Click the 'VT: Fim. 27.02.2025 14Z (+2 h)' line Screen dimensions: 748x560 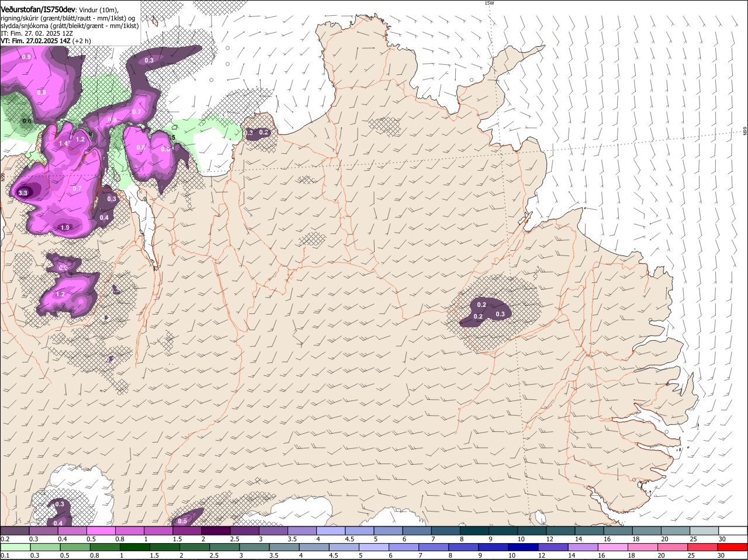46,41
